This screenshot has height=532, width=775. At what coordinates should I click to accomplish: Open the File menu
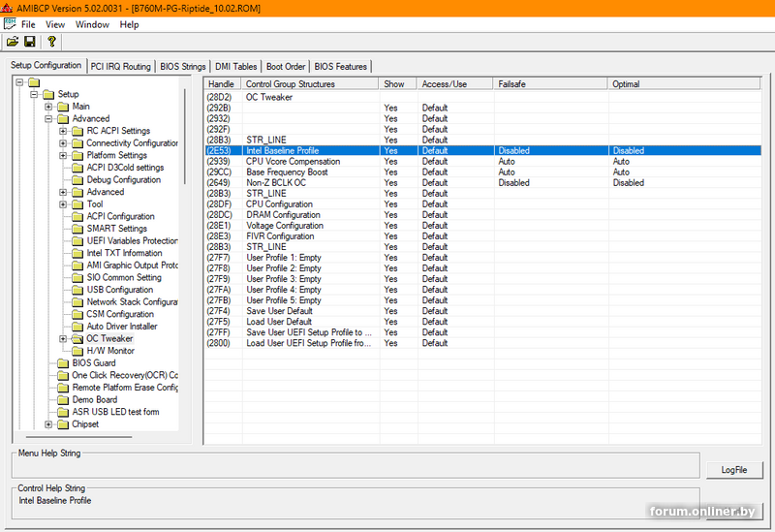coord(28,24)
